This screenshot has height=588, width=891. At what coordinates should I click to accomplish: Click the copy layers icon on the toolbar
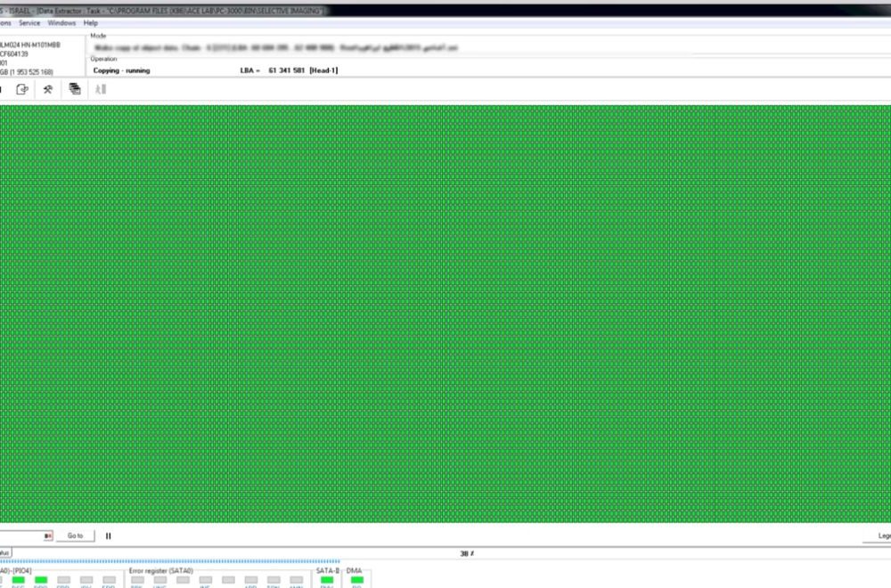(75, 89)
